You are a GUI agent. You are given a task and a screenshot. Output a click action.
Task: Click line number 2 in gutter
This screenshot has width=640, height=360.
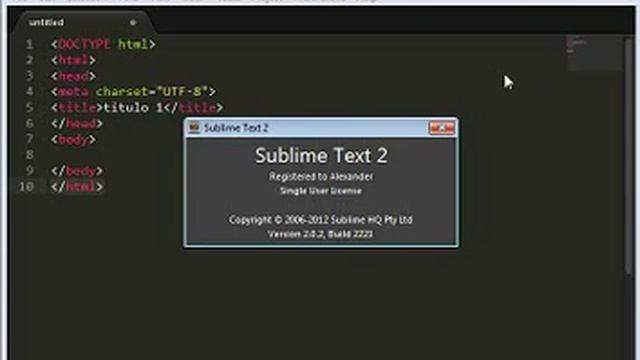point(29,60)
